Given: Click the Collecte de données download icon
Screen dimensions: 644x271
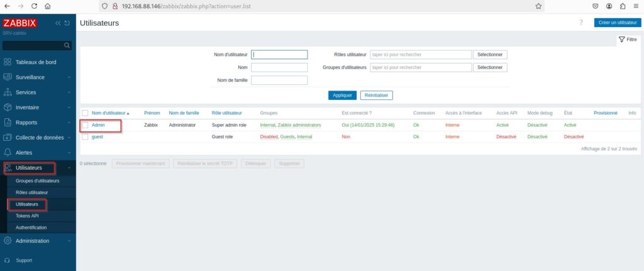Looking at the screenshot, I should click(x=8, y=137).
